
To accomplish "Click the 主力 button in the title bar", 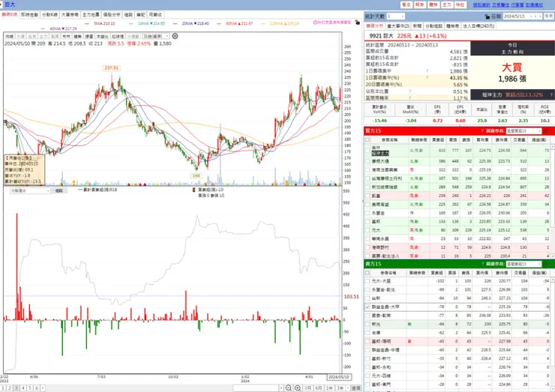I will (x=447, y=4).
